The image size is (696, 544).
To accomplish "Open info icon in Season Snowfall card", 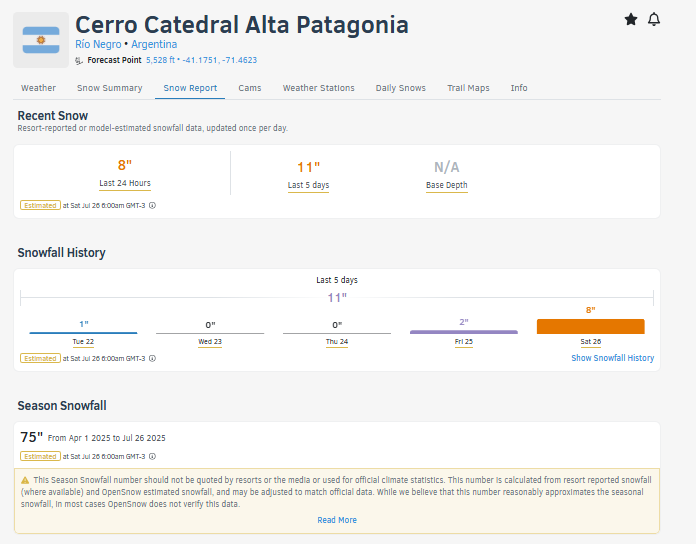I will [152, 457].
